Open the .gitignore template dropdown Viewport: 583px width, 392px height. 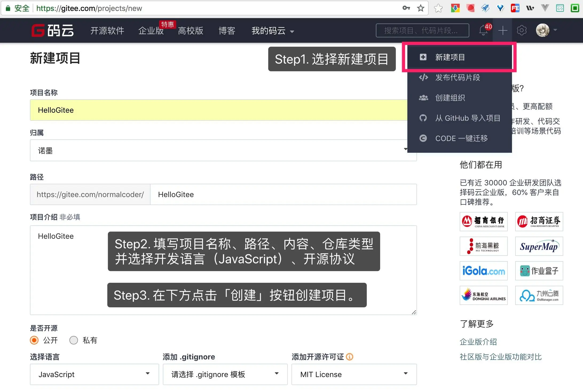coord(225,374)
